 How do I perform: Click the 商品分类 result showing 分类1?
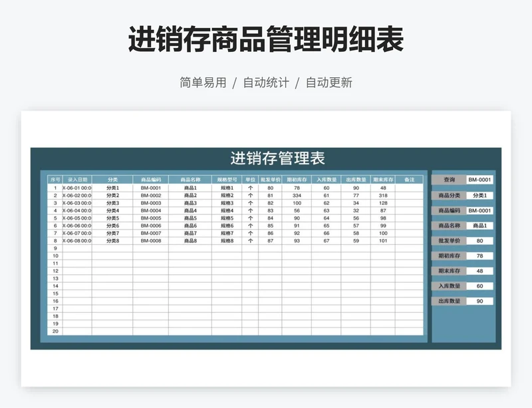coord(480,194)
